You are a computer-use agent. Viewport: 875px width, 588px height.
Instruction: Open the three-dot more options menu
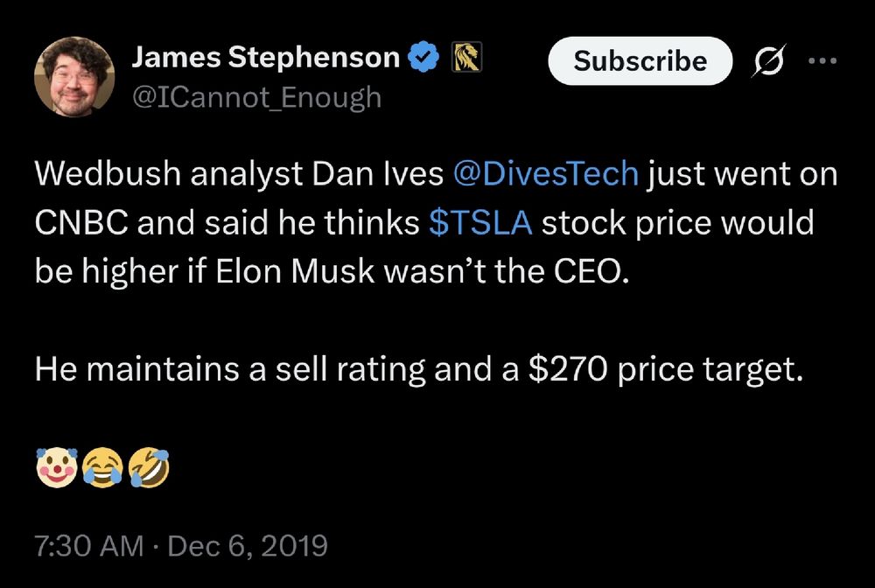(x=822, y=61)
